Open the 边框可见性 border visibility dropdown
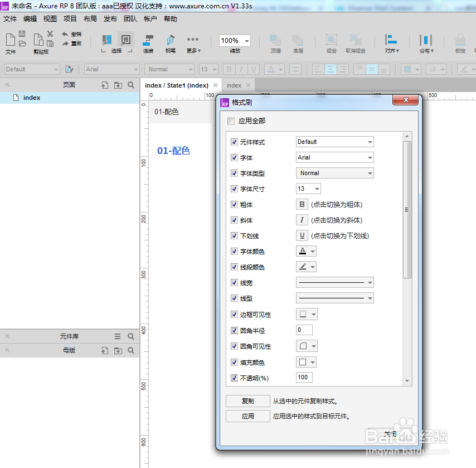 (x=307, y=314)
